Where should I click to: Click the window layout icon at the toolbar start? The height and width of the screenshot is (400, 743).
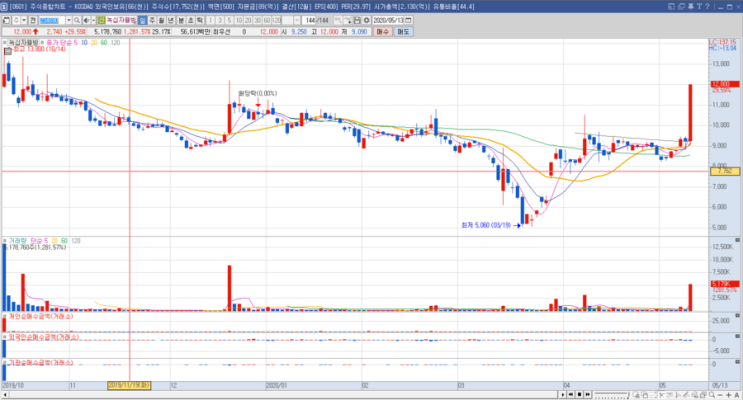click(6, 20)
